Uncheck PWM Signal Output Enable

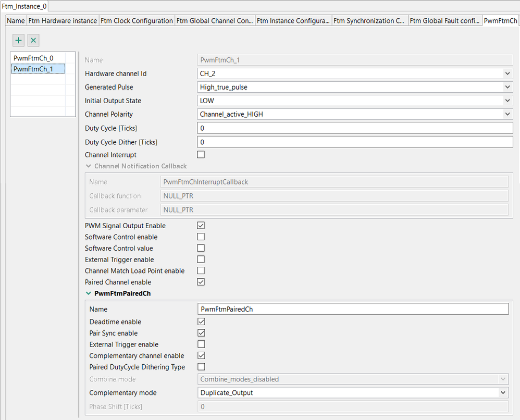coord(201,226)
